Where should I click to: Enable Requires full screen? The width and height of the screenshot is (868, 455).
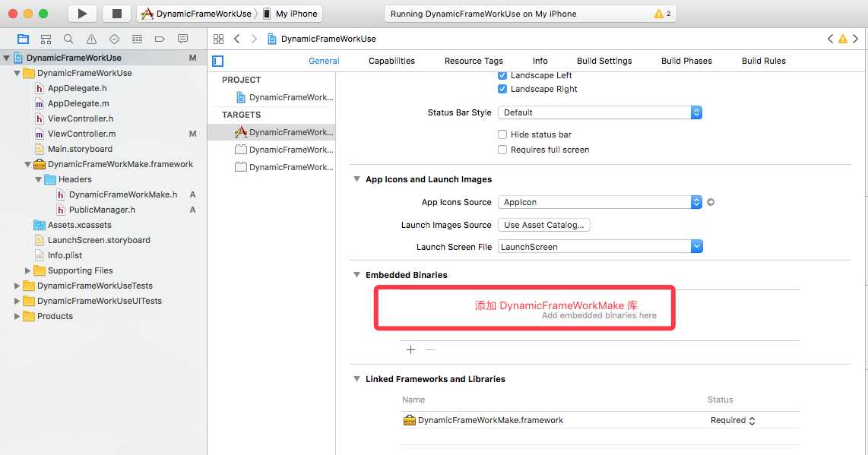click(x=502, y=150)
